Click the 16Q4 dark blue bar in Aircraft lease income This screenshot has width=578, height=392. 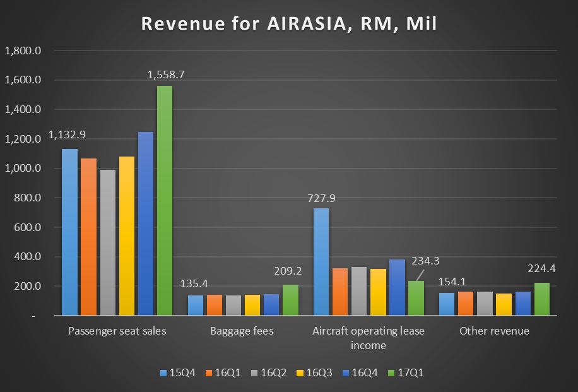397,287
